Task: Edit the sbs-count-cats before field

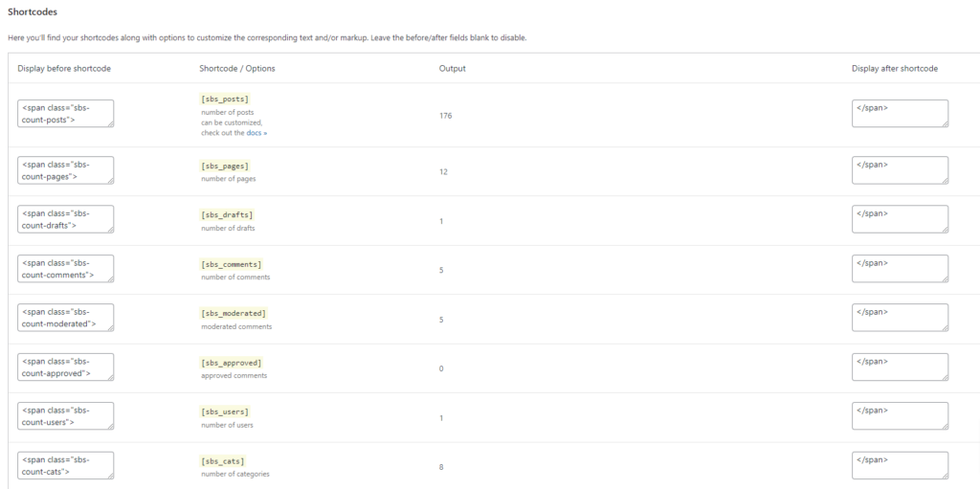Action: (65, 465)
